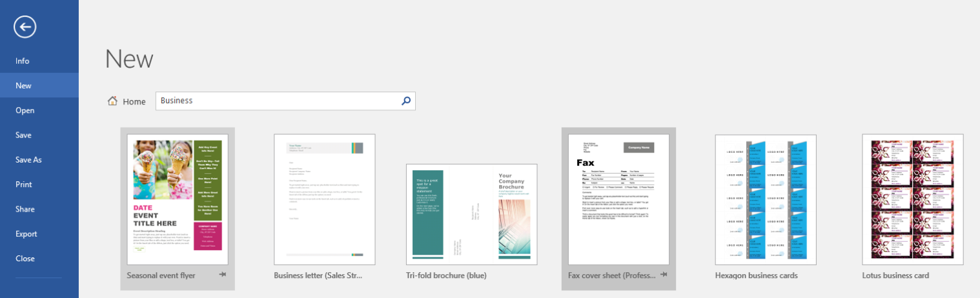The image size is (980, 298).
Task: Open the Export page
Action: pos(39,233)
